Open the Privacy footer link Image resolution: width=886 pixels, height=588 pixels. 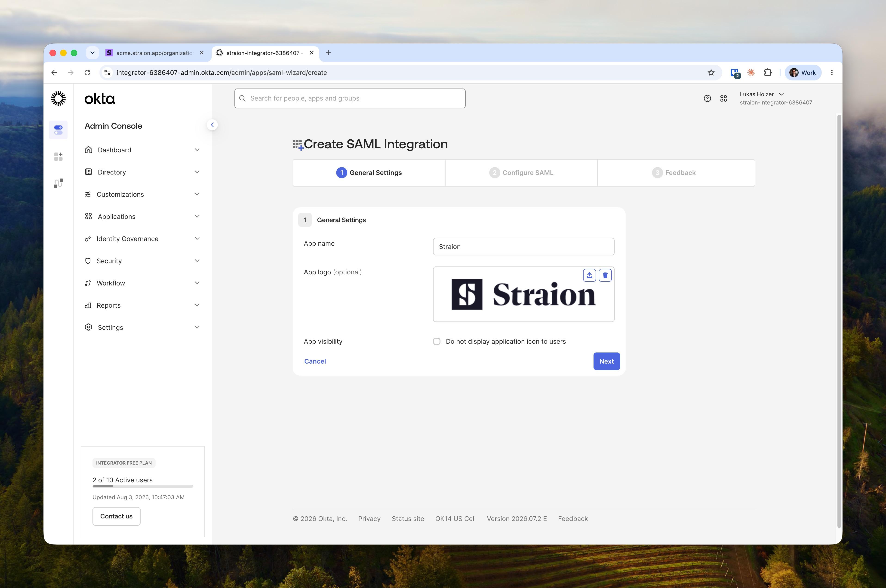pos(369,519)
